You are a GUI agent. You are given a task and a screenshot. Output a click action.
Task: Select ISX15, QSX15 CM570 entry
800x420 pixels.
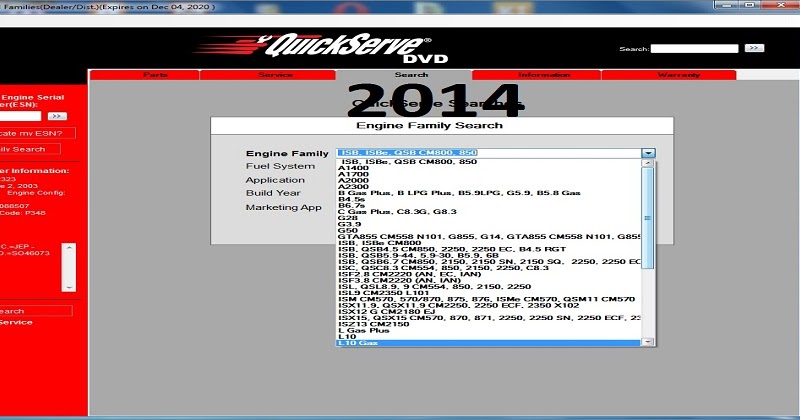click(x=489, y=317)
